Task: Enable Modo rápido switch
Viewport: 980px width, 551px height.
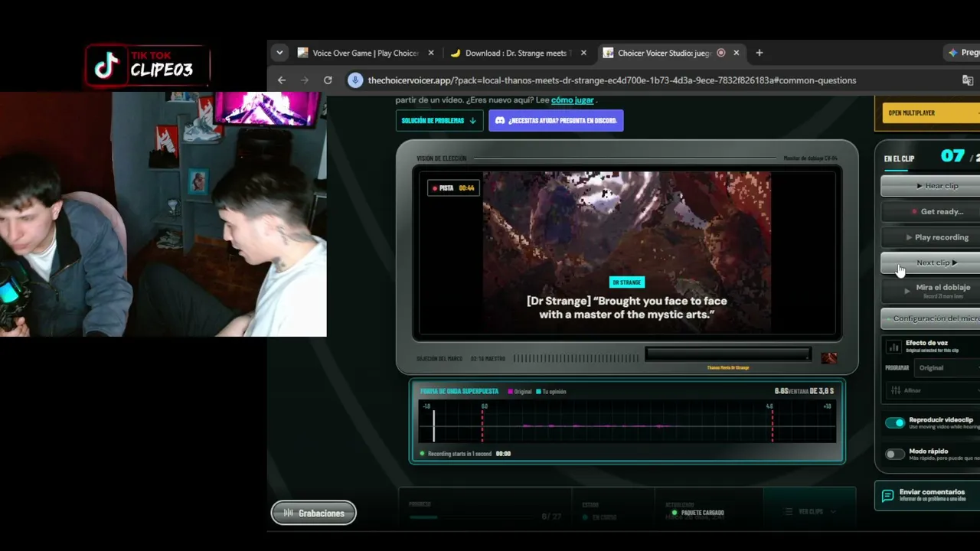Action: coord(895,454)
